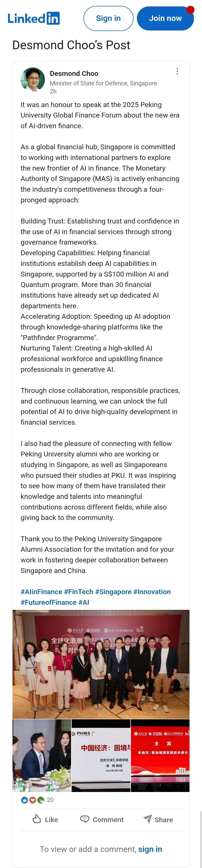Click the blue like reaction icon

25,800
